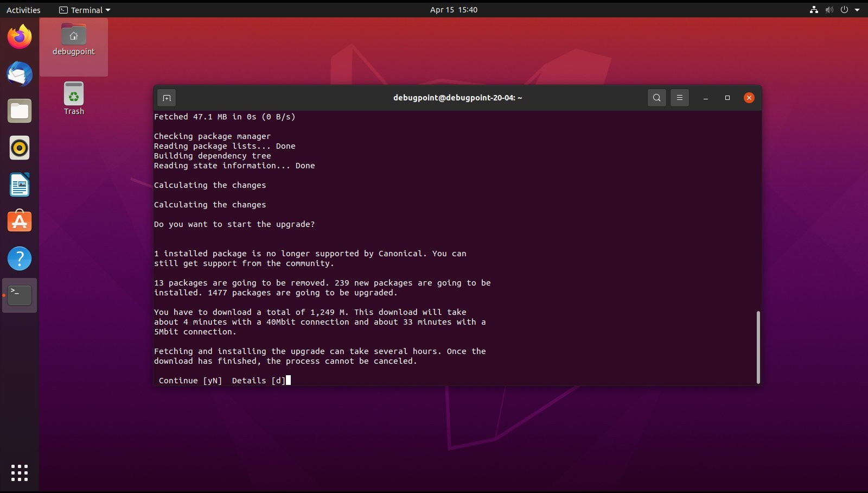This screenshot has width=868, height=493.
Task: Click the terminal search icon
Action: click(656, 98)
